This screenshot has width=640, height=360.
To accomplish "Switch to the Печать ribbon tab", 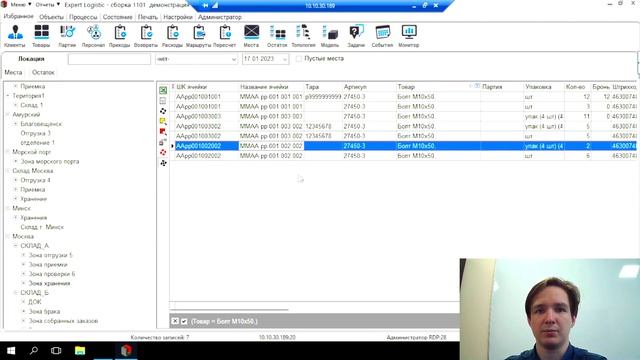I will coord(148,17).
